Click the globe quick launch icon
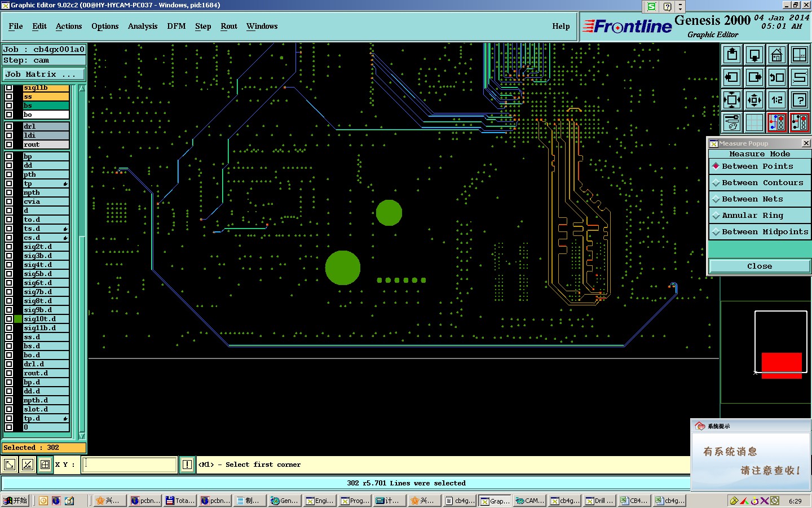812x508 pixels. 56,501
